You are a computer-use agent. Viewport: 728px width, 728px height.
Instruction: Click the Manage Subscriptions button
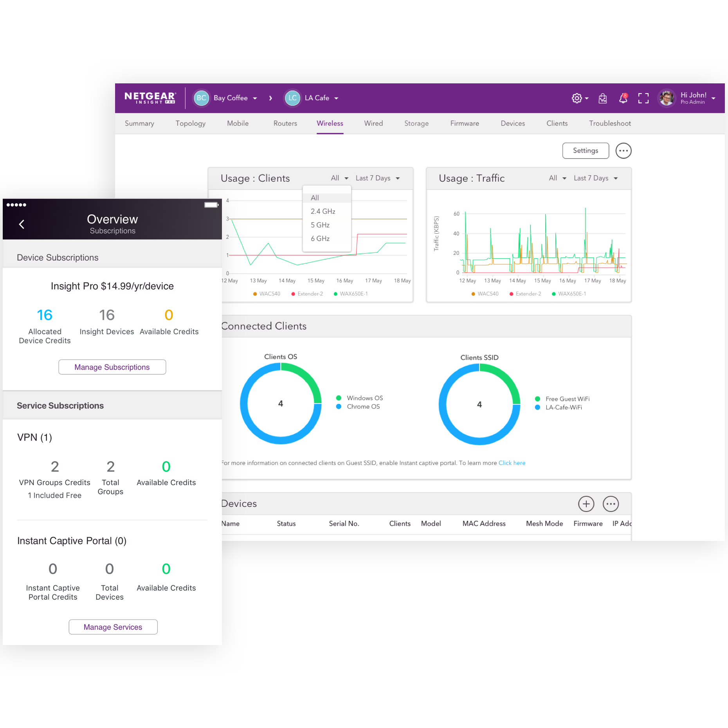pos(112,367)
